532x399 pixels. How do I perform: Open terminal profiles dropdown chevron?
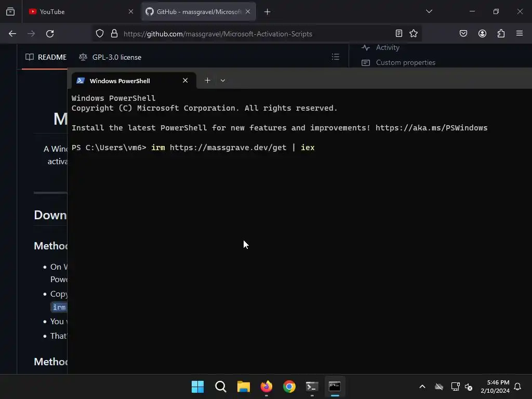[x=222, y=81]
